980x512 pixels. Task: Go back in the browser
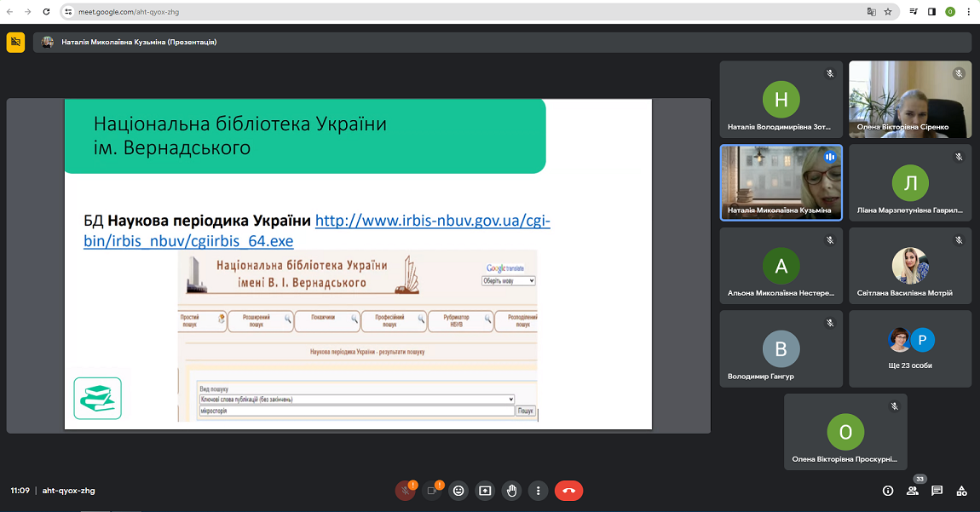(10, 12)
